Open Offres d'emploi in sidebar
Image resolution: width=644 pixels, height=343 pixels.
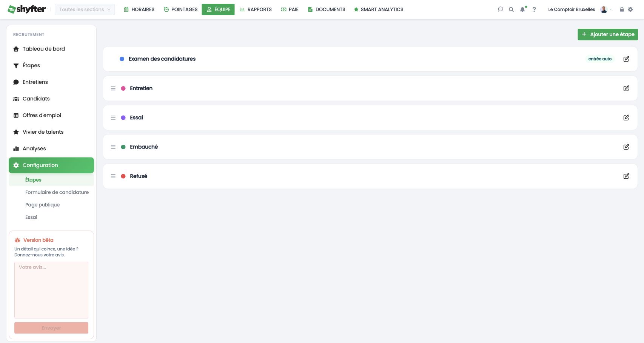click(x=51, y=115)
